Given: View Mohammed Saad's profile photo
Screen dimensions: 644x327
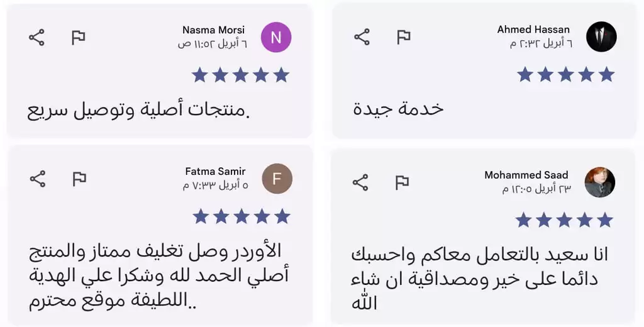Looking at the screenshot, I should 600,182.
